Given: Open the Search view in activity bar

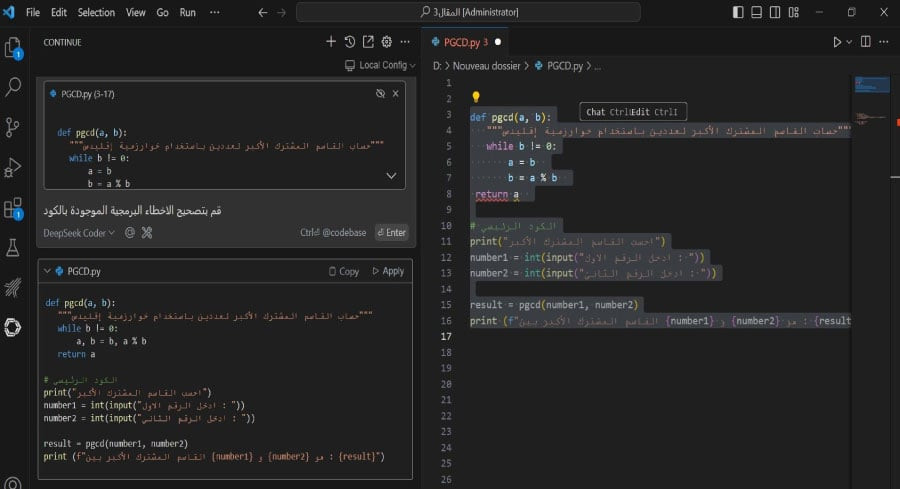Looking at the screenshot, I should click(x=13, y=87).
